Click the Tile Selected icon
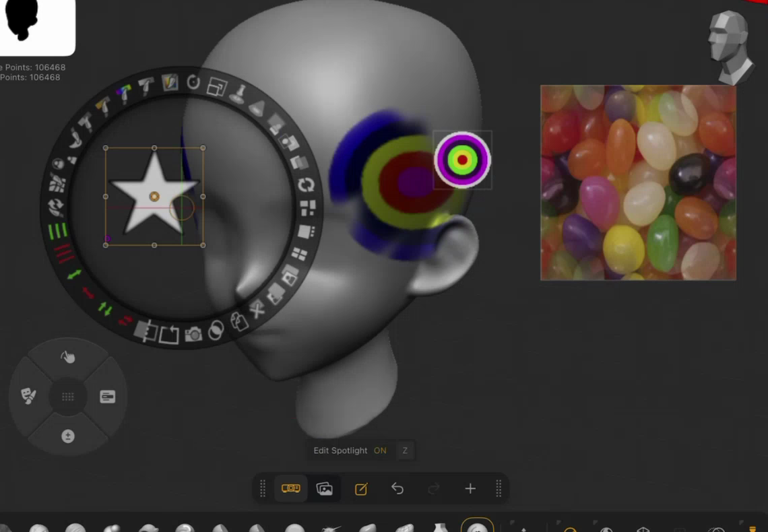 coord(306,231)
